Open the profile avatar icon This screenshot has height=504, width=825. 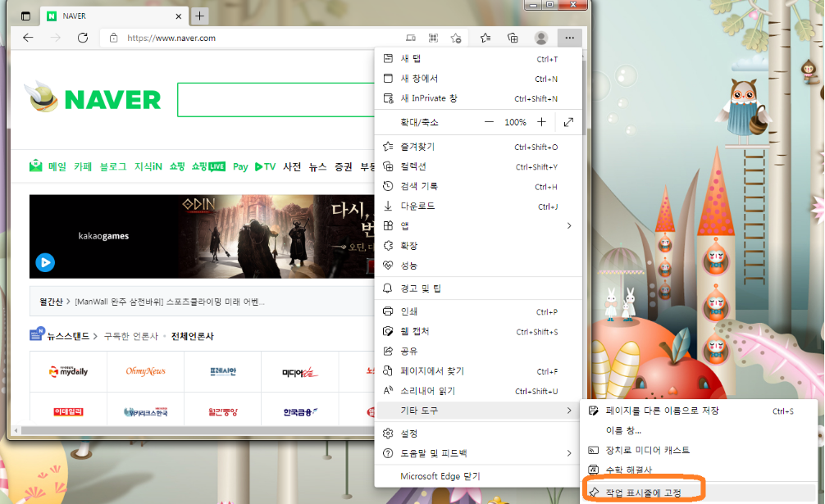(541, 38)
